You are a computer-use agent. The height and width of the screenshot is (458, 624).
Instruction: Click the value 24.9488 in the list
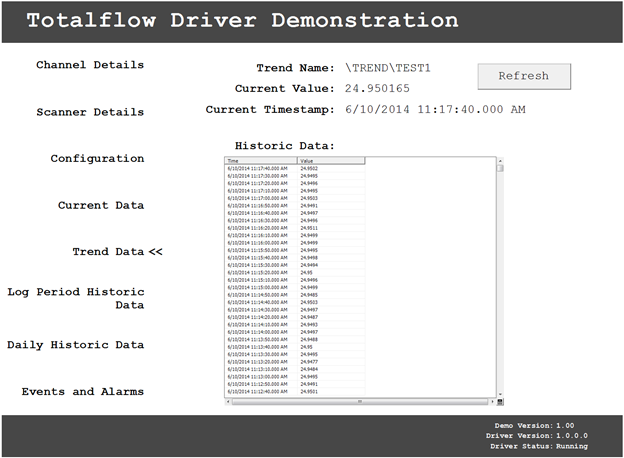pos(309,339)
